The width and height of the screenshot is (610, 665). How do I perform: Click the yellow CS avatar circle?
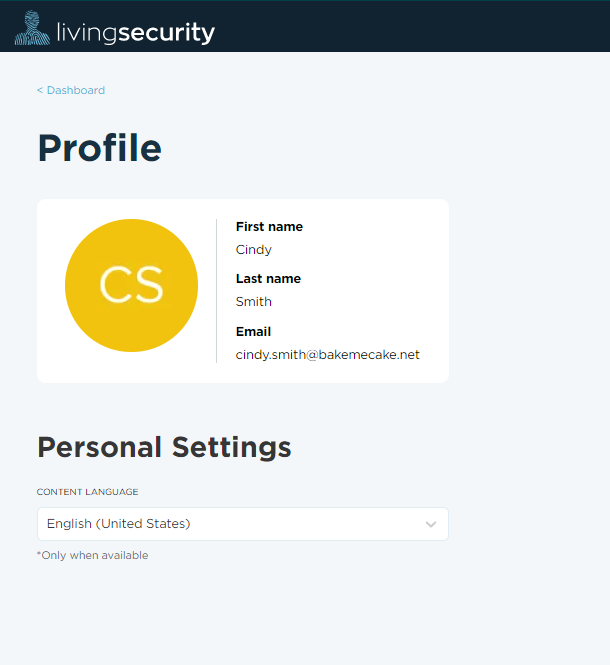tap(132, 285)
